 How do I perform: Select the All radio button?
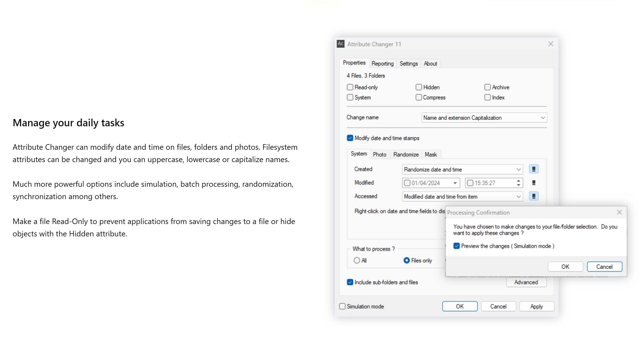click(x=356, y=261)
